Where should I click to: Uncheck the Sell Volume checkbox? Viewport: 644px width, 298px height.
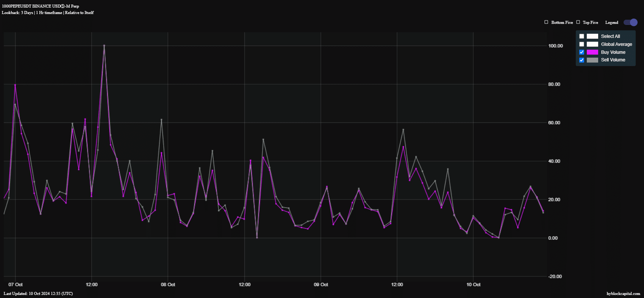coord(581,60)
